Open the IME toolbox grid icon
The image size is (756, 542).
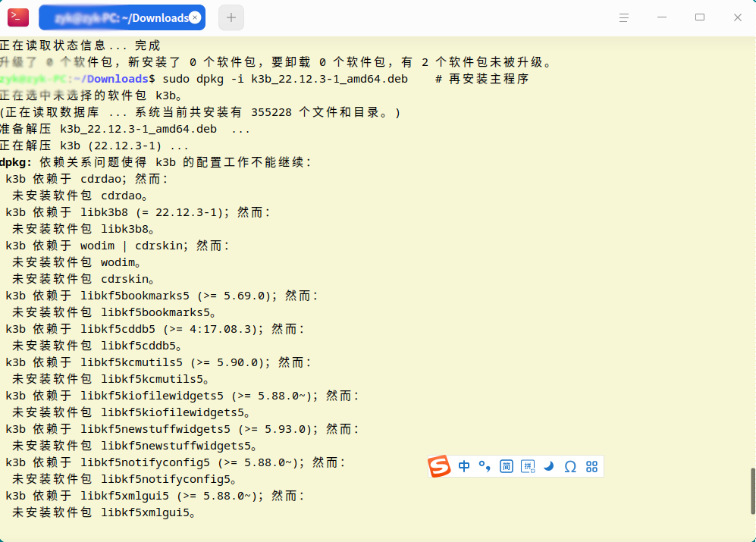coord(591,466)
